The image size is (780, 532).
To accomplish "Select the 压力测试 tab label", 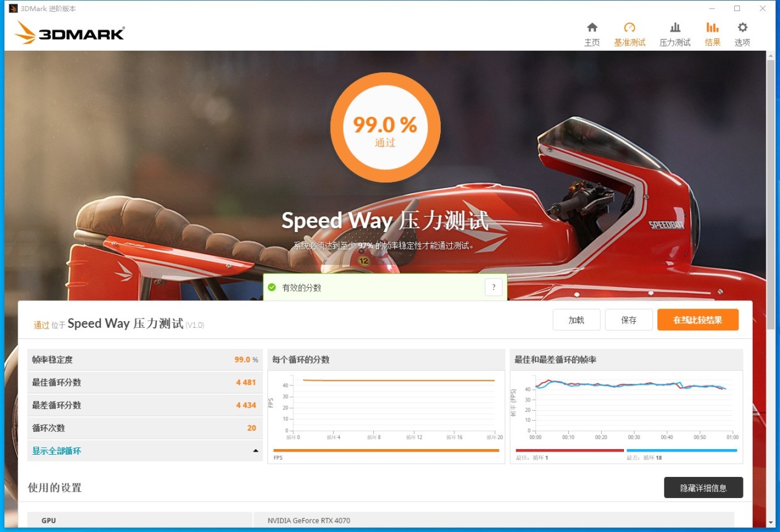I will click(x=675, y=43).
